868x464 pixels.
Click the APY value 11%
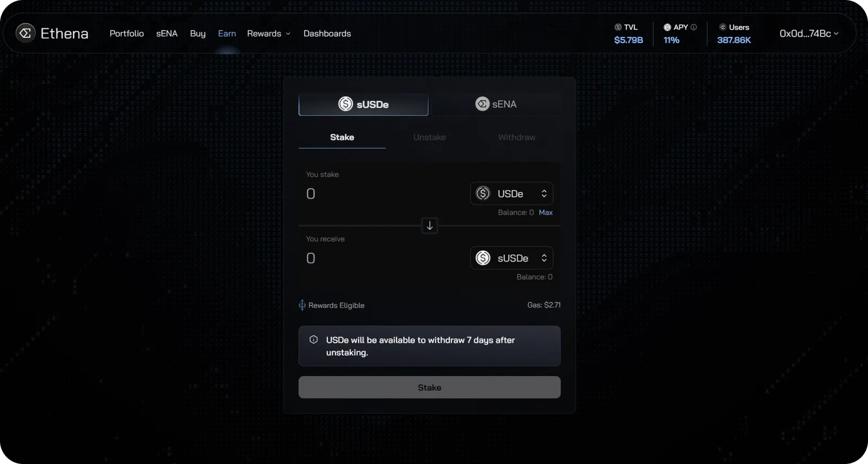[672, 40]
